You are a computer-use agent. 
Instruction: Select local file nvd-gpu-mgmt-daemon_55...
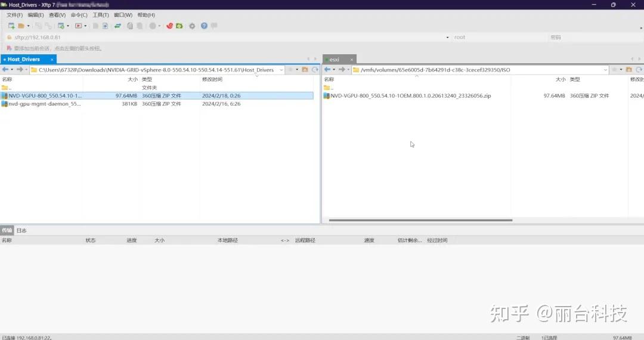(157, 104)
